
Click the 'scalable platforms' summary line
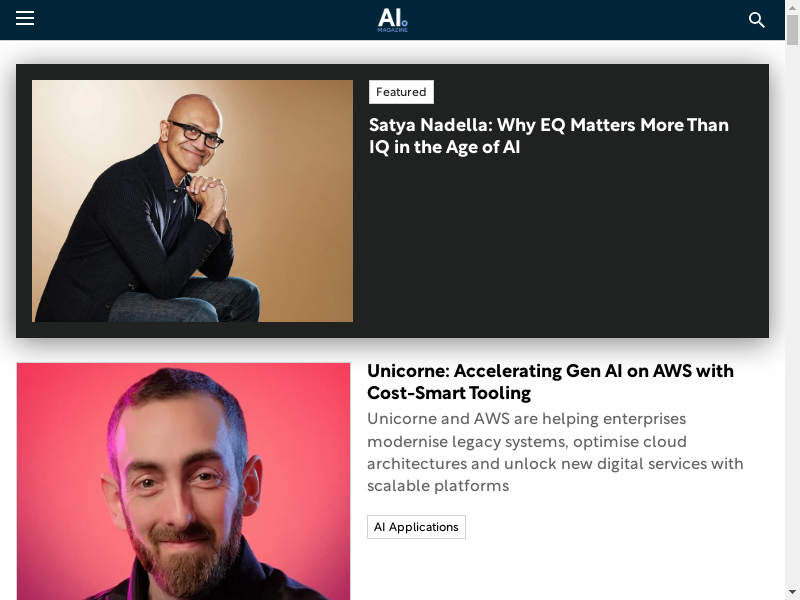coord(438,486)
